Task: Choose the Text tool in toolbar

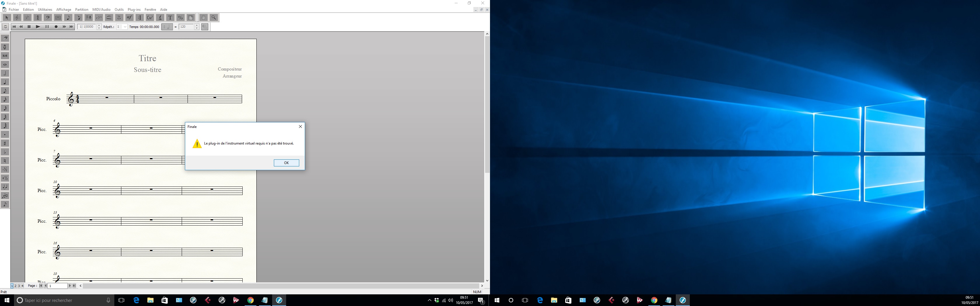Action: [x=170, y=17]
